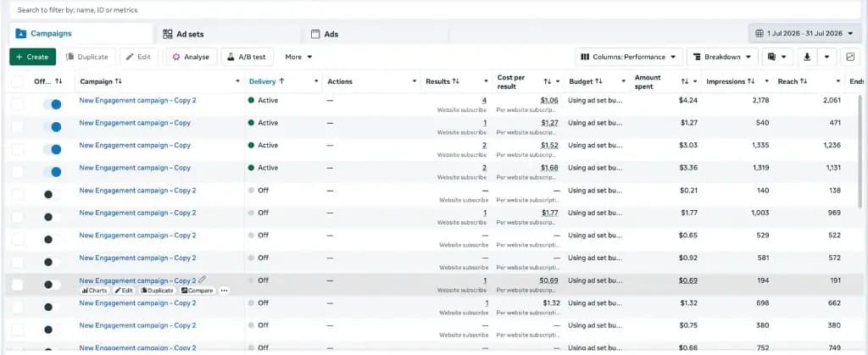The height and width of the screenshot is (355, 868).
Task: Click the search filter field
Action: tap(434, 10)
